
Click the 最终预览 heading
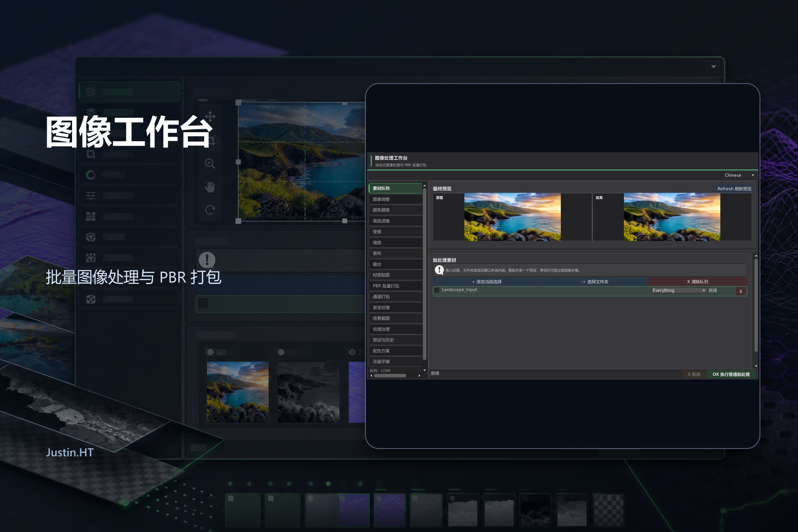tap(442, 189)
